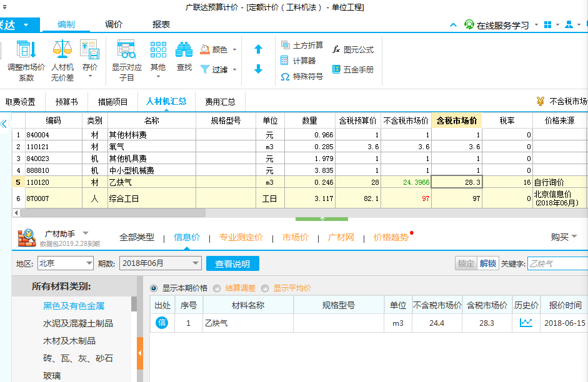The width and height of the screenshot is (588, 382).
Task: Open 过滤 dropdown arrow
Action: tap(234, 70)
